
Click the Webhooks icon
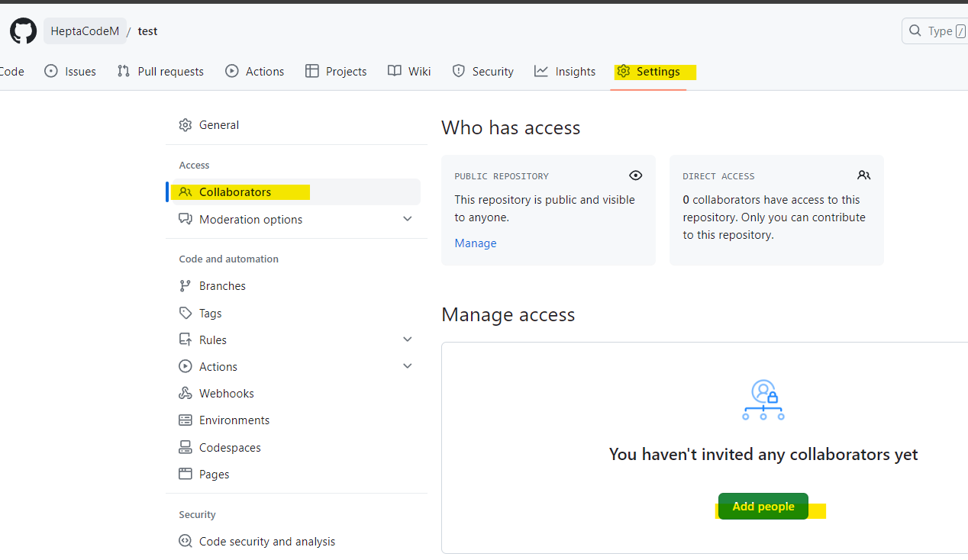(186, 394)
